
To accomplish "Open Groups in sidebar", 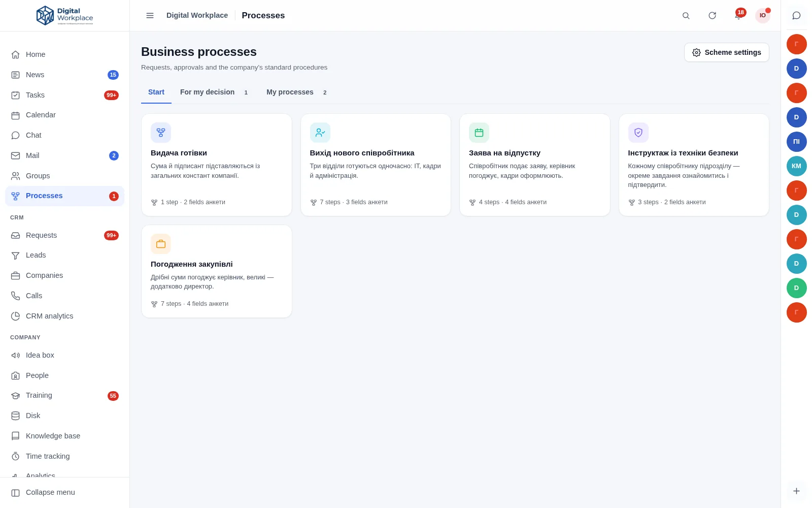I will point(65,176).
